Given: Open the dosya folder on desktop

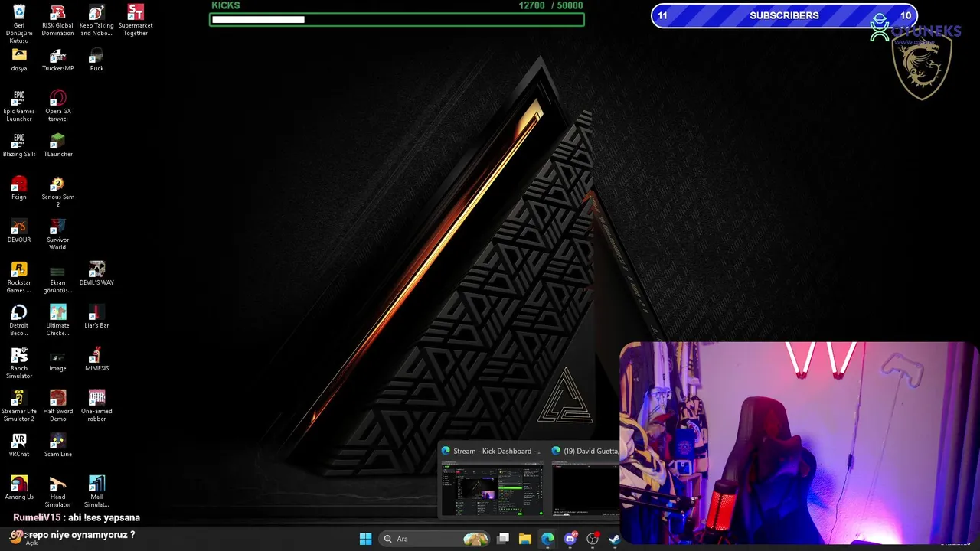Looking at the screenshot, I should [19, 60].
